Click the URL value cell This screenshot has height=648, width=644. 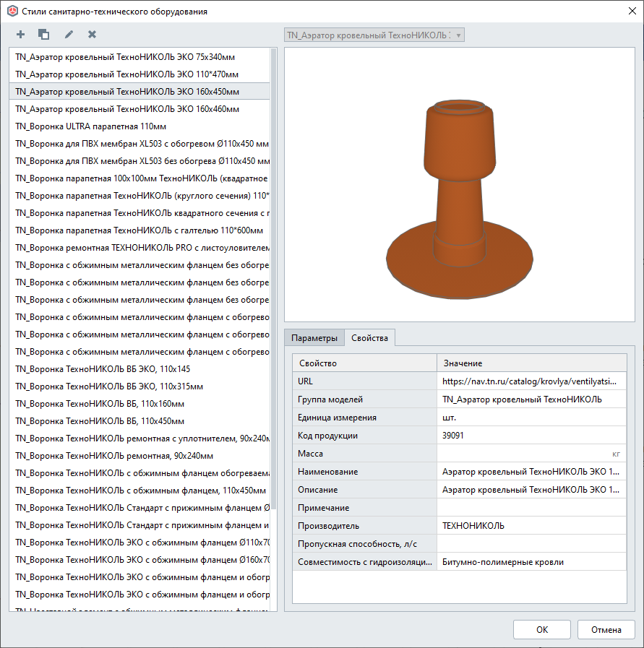coord(531,381)
